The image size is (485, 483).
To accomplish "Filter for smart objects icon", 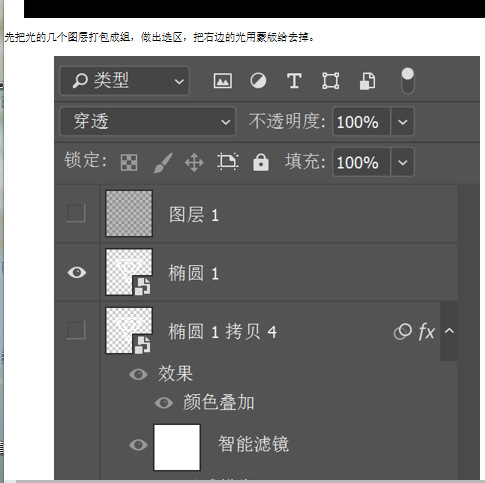I will [x=367, y=81].
